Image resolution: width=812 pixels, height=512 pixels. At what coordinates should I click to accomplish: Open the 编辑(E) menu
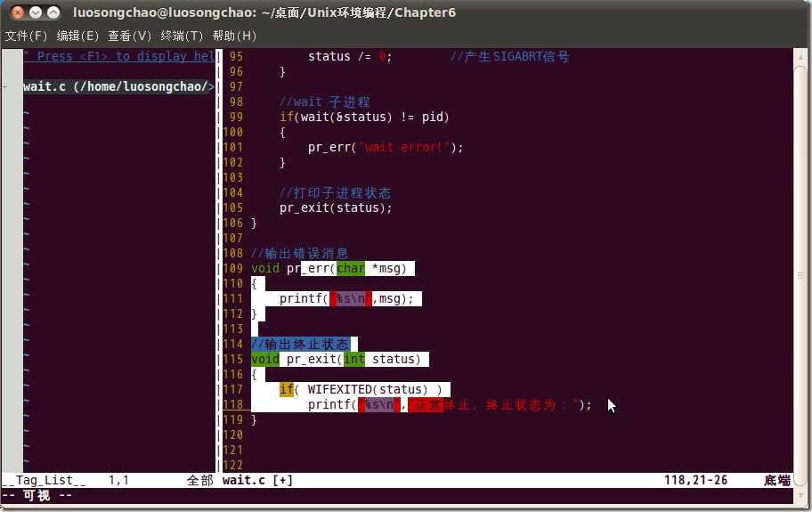77,36
